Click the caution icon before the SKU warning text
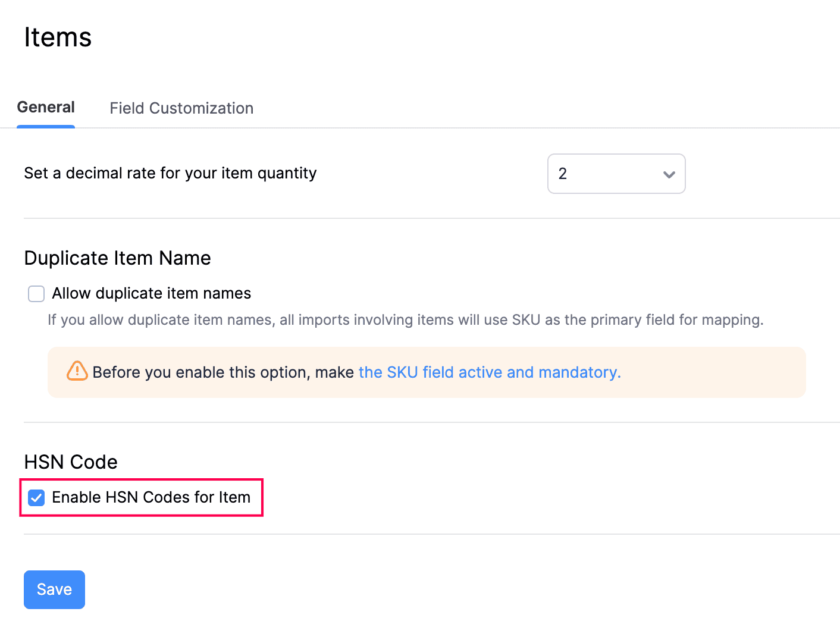Screen dimensions: 840x640 point(77,372)
